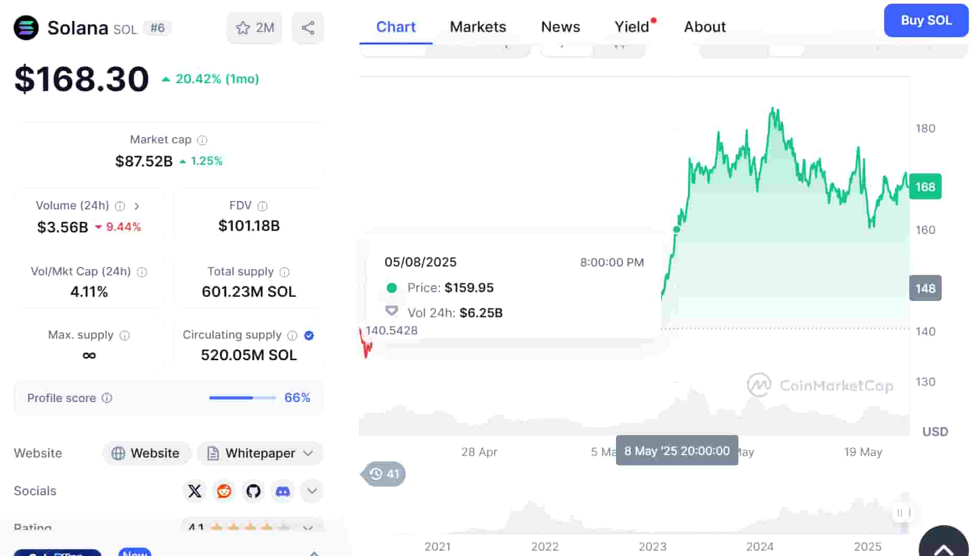Open the Discord social link

click(283, 491)
